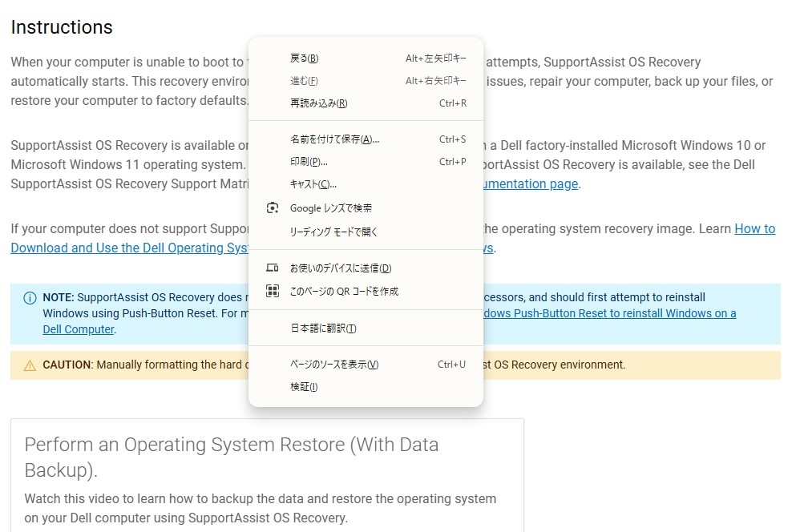Choose このページの QR コードを作成
This screenshot has height=532, width=792.
(x=366, y=291)
